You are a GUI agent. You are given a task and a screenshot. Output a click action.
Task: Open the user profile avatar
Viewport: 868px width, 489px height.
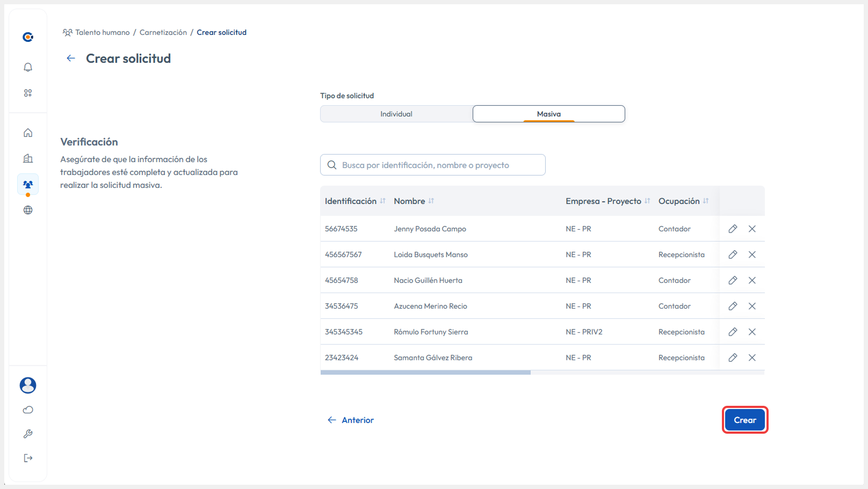pos(28,385)
